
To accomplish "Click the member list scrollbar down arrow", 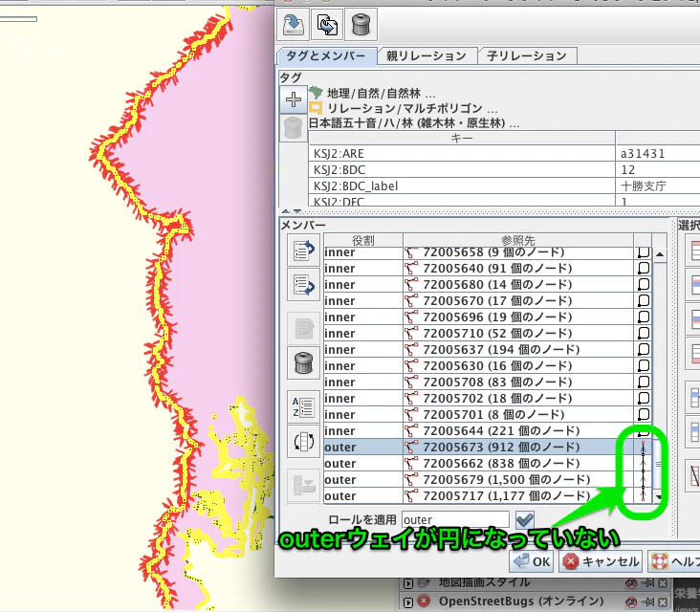I will coord(660,496).
